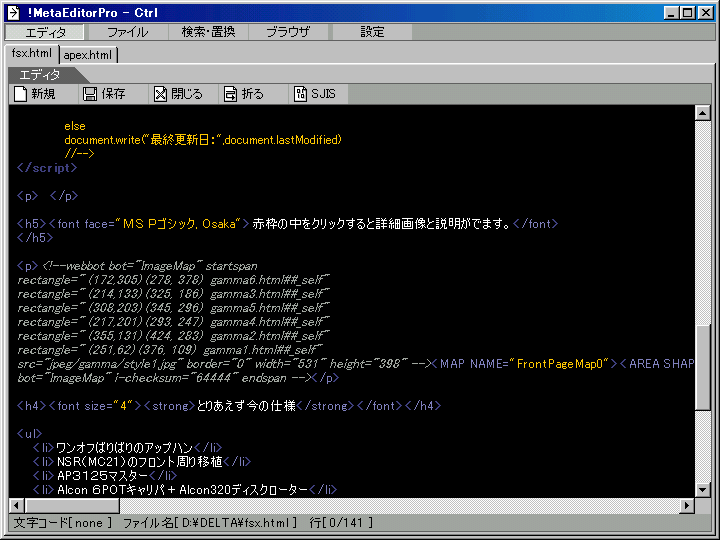720x540 pixels.
Task: Open the 設定 settings menu
Action: 372,32
